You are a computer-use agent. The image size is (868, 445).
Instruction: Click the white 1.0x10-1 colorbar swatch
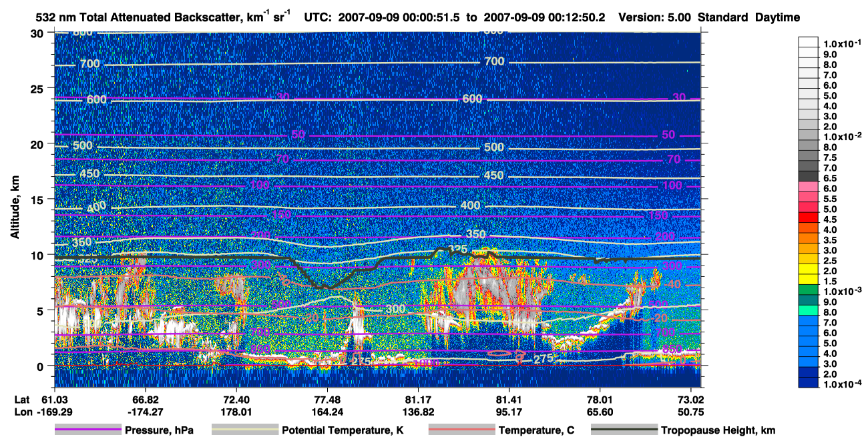click(809, 41)
